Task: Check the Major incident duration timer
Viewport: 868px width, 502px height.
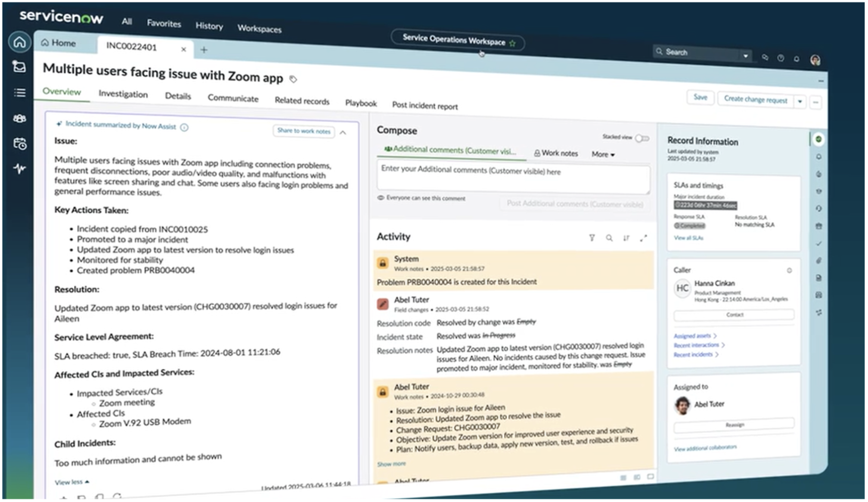Action: 706,206
